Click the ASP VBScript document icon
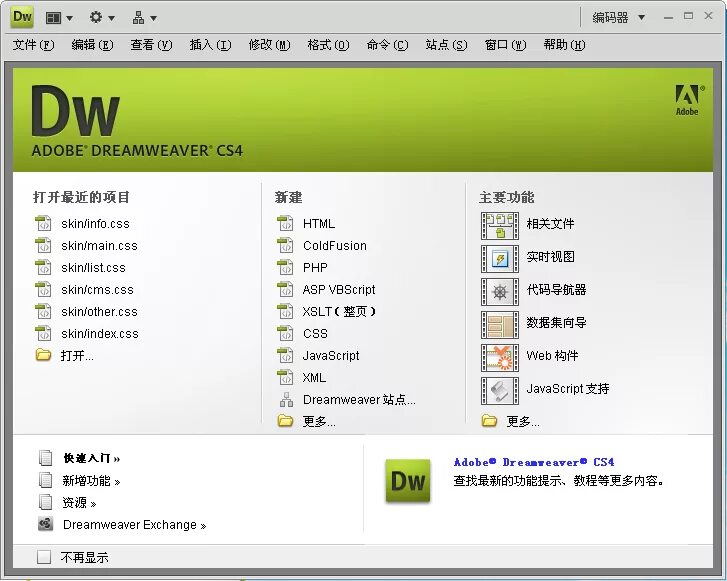Image resolution: width=727 pixels, height=581 pixels. point(285,289)
